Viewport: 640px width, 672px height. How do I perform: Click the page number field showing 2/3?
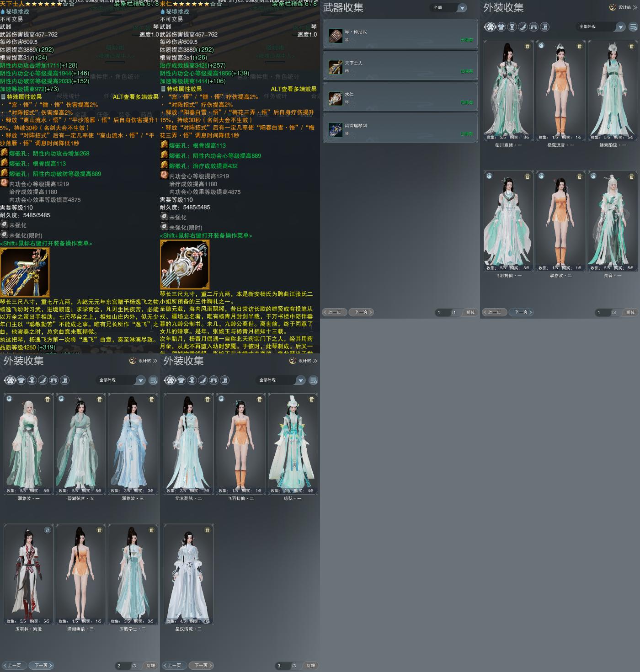click(x=123, y=666)
